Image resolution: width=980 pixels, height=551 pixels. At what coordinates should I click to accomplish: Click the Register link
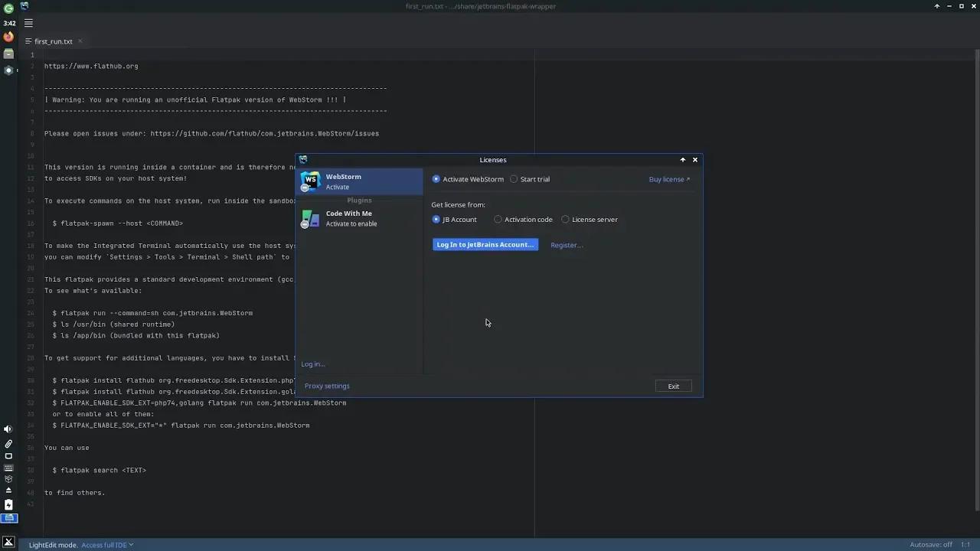click(566, 245)
